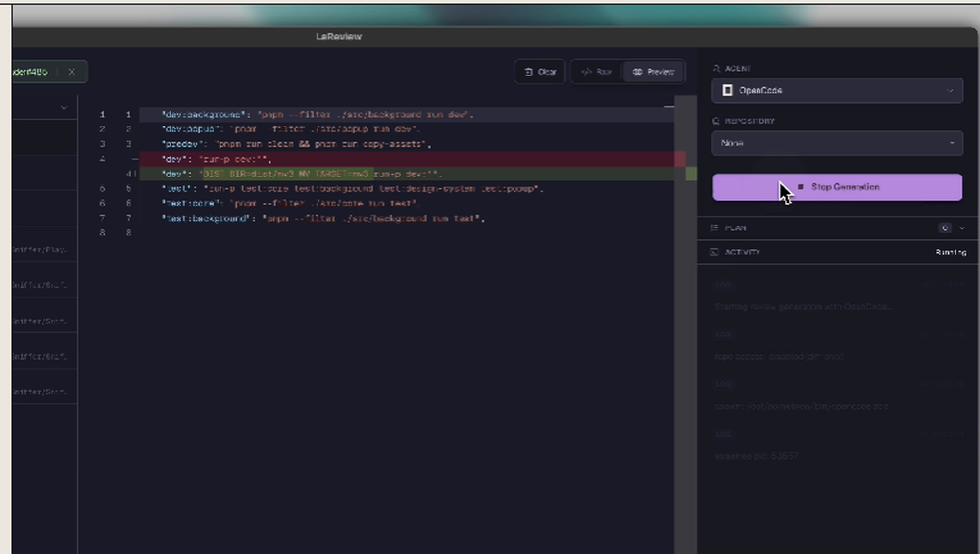Click the Plan list icon
This screenshot has height=554, width=980.
click(x=715, y=228)
